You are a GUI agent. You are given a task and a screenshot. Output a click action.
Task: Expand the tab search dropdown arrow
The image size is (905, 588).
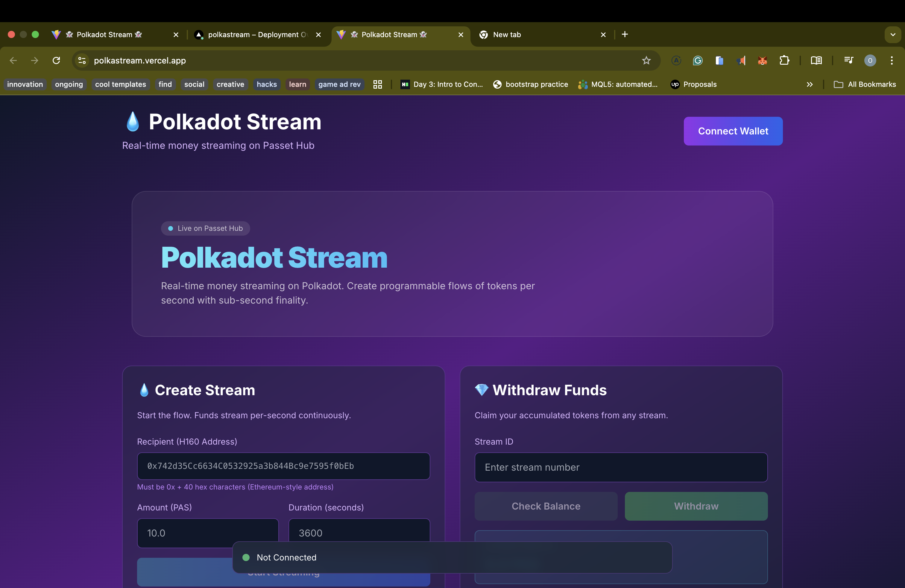pos(892,35)
